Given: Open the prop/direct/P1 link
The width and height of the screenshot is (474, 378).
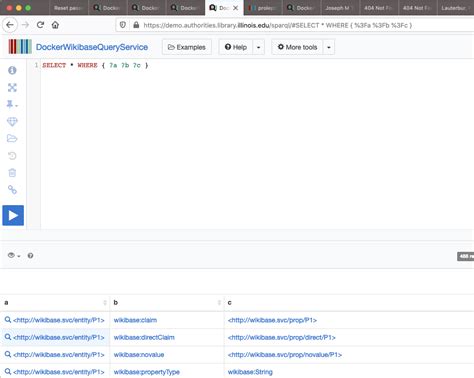Looking at the screenshot, I should click(x=282, y=337).
